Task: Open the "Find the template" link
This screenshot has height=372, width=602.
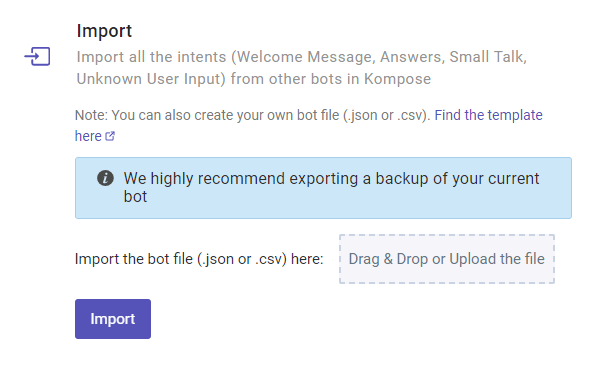Action: coord(488,115)
